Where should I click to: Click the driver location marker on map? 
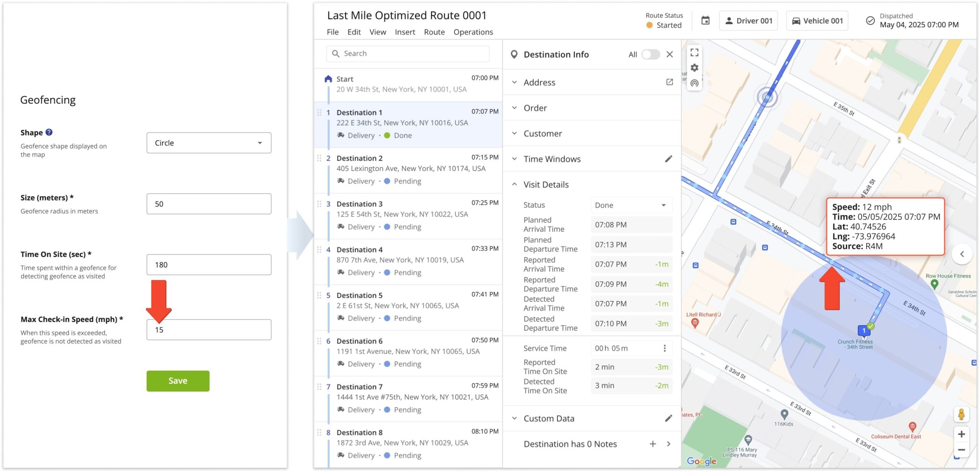[x=767, y=98]
